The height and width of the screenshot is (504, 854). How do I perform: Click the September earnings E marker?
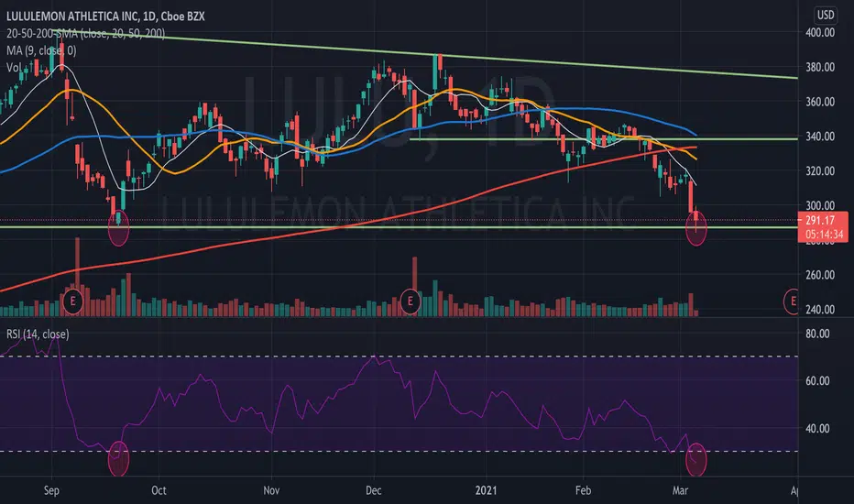[72, 301]
